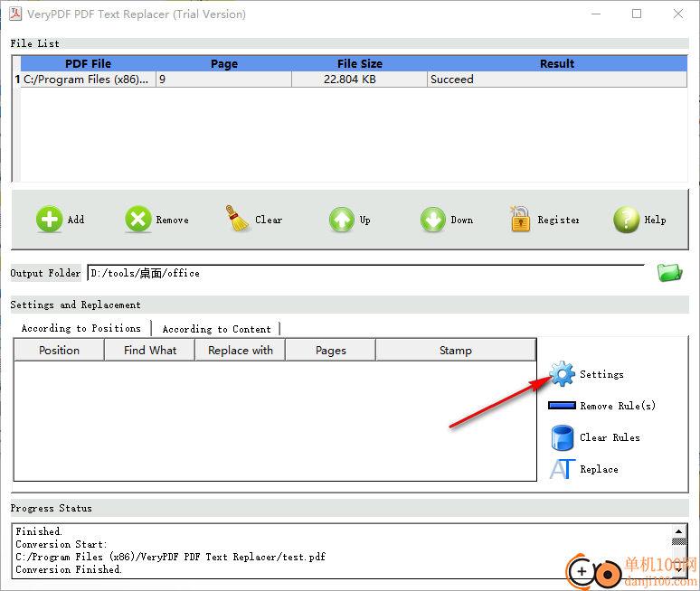Open Settings gear icon
Screen dimensions: 700x591
pyautogui.click(x=562, y=374)
